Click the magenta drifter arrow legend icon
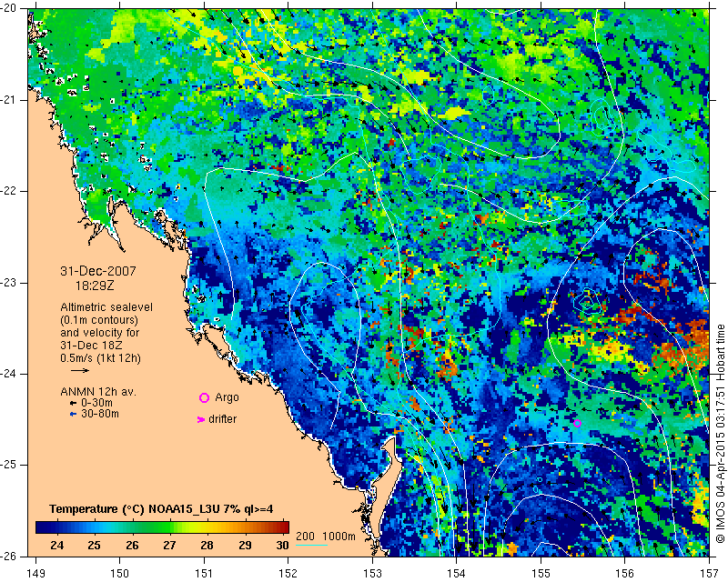This screenshot has height=582, width=728. [201, 419]
